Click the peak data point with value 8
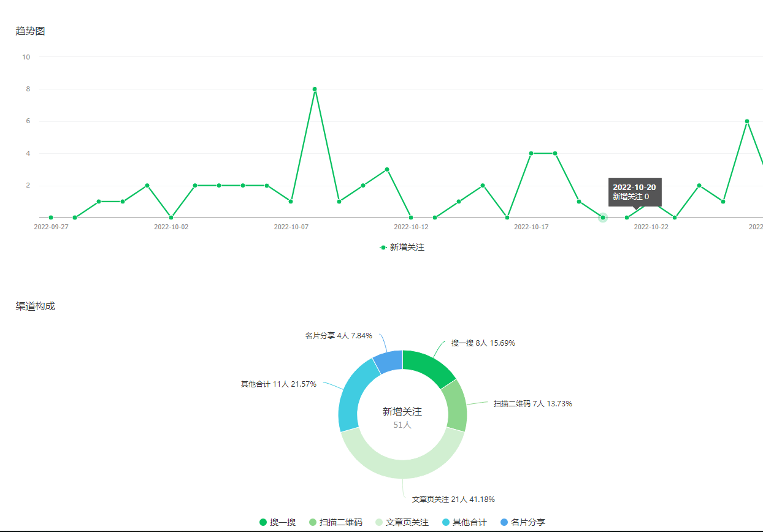The height and width of the screenshot is (532, 763). point(315,89)
